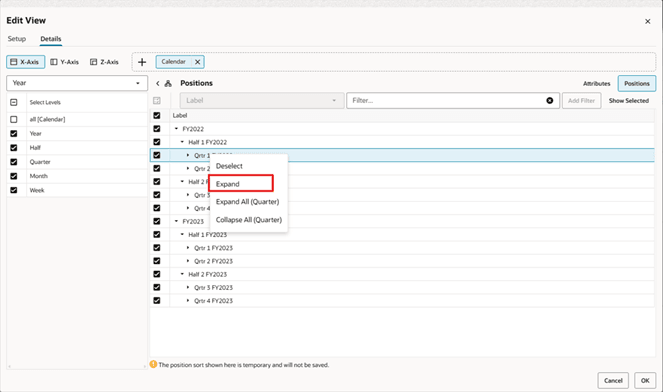The width and height of the screenshot is (663, 392).
Task: Collapse the Half 2 FY2023 node
Action: (x=182, y=274)
